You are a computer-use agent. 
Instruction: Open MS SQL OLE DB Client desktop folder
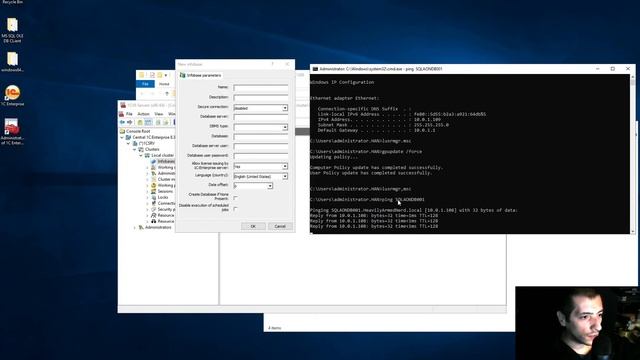point(12,30)
